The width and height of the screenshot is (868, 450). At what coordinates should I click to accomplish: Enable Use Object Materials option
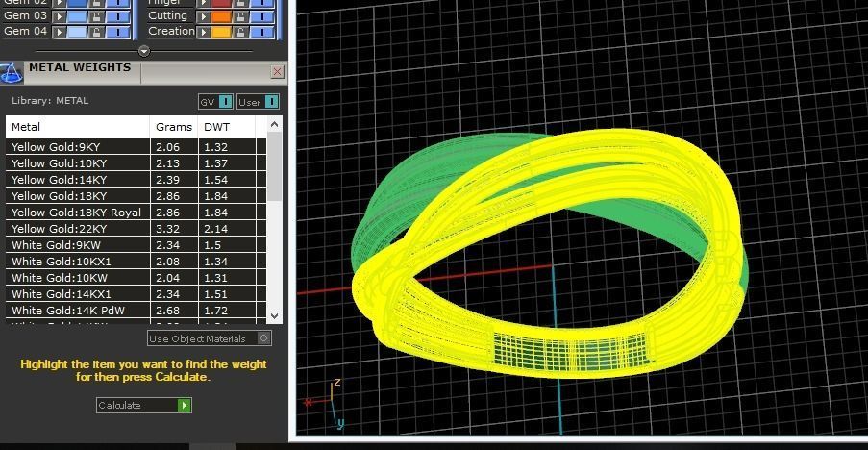coord(210,338)
